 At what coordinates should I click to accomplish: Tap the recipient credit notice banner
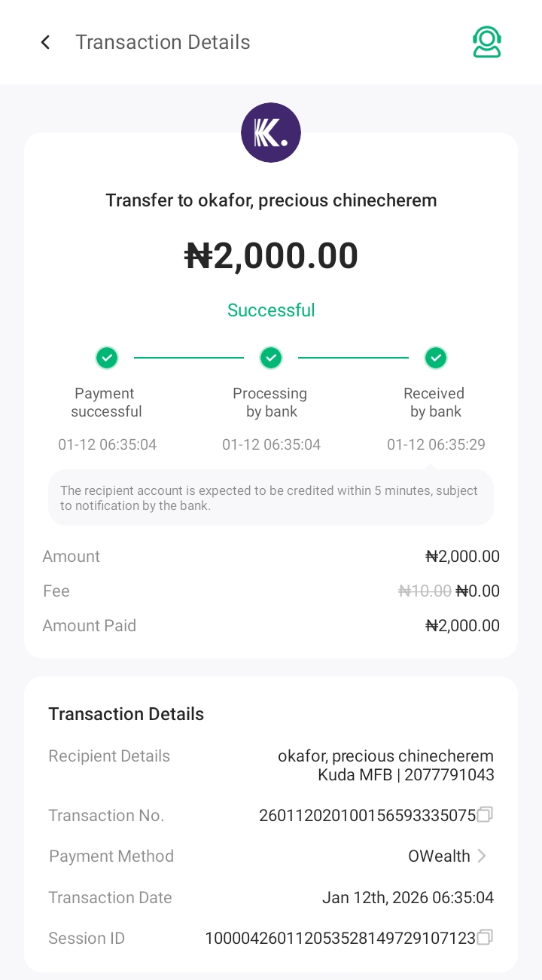(271, 498)
